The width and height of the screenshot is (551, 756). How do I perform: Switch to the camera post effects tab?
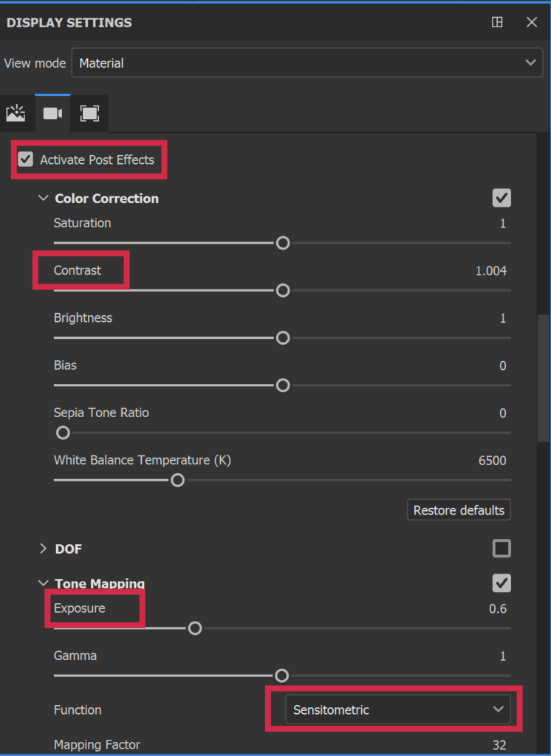pos(52,113)
